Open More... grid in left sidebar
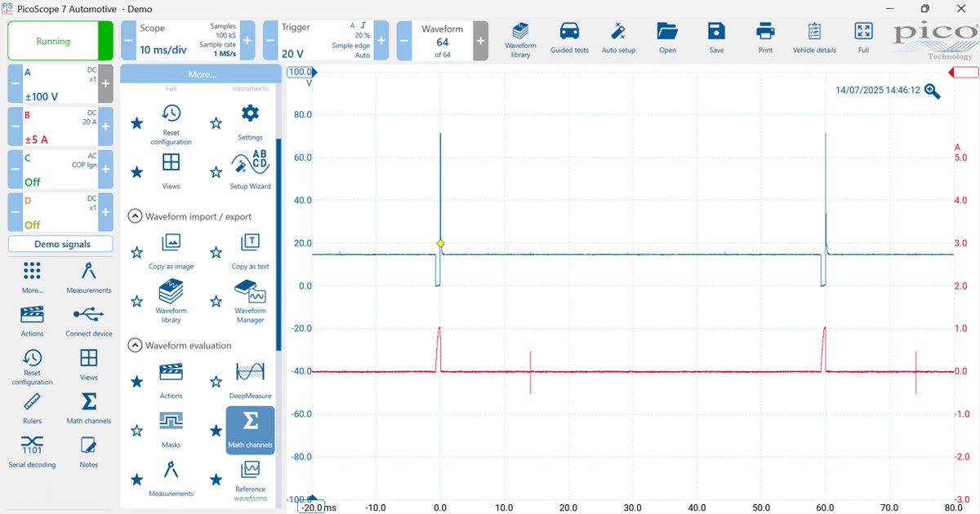The image size is (980, 514). tap(32, 277)
